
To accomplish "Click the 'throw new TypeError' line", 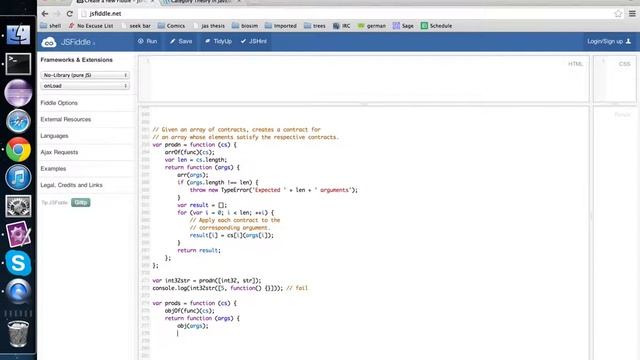I will click(273, 190).
